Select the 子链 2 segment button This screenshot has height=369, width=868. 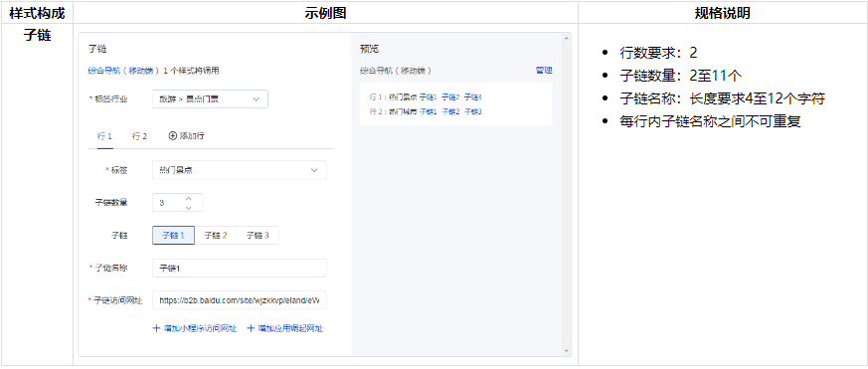click(216, 236)
